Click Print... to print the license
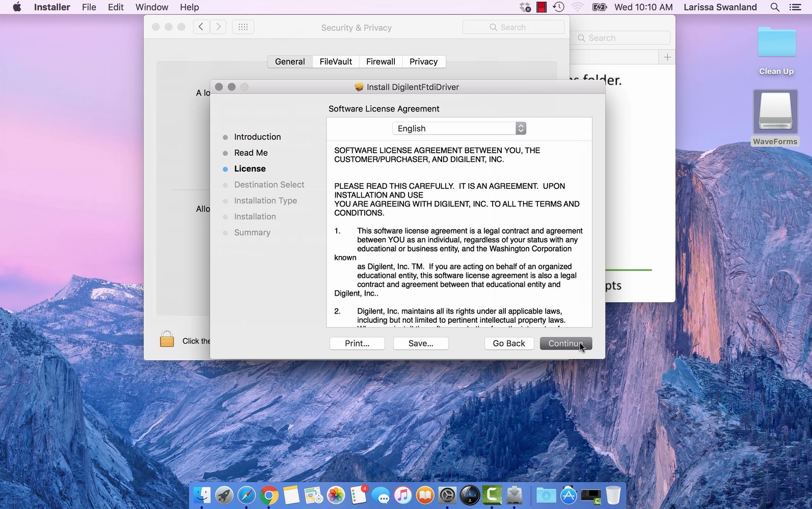This screenshot has width=812, height=509. point(357,344)
